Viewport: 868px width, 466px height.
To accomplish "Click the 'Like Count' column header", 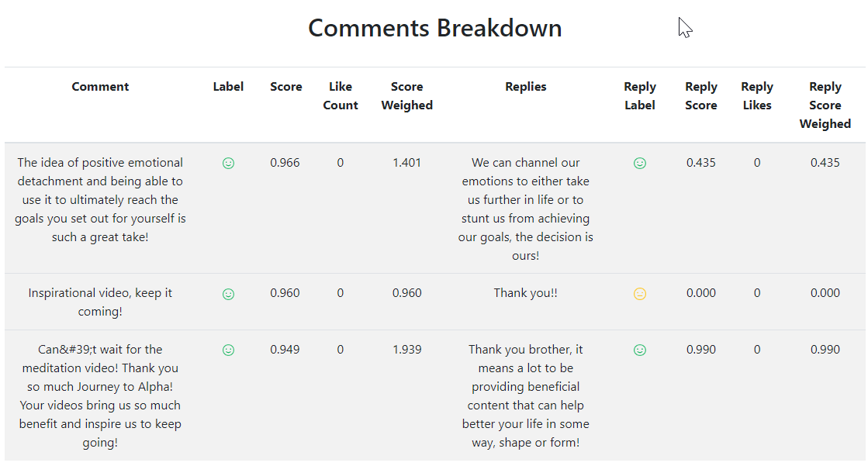I will tap(341, 95).
